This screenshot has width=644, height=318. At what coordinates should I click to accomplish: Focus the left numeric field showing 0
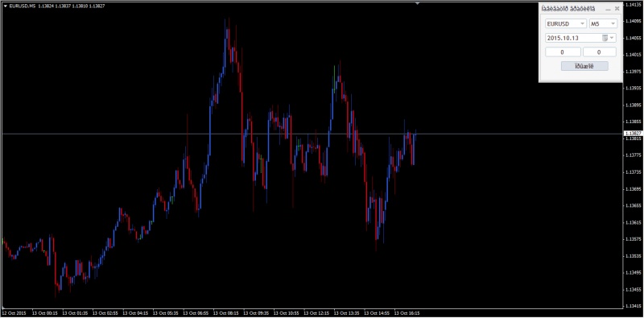point(563,52)
